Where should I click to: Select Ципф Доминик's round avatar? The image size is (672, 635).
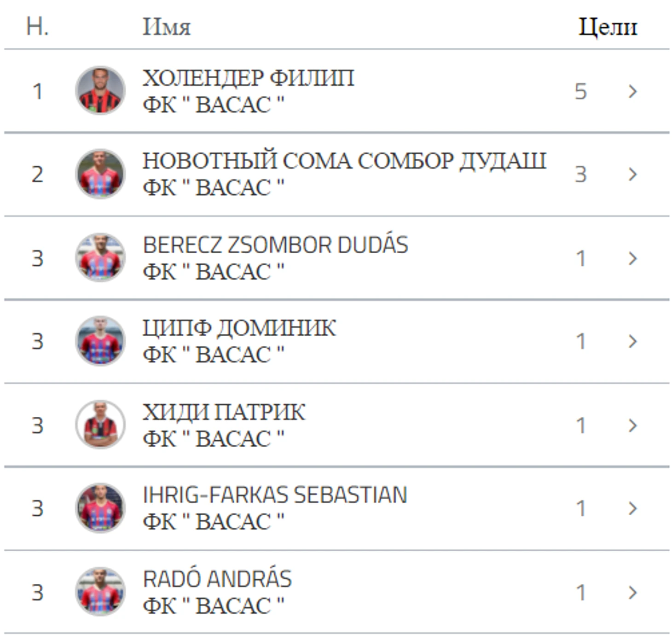100,341
